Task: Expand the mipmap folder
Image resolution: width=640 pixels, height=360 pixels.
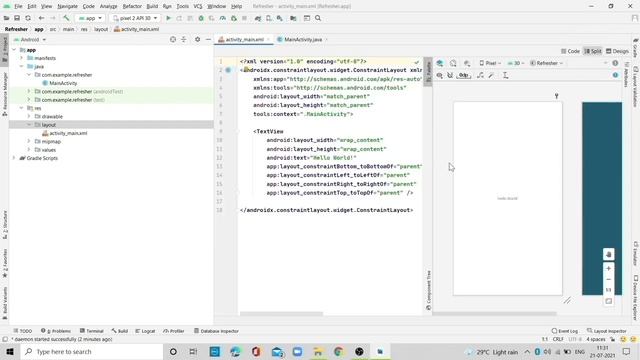Action: click(29, 141)
